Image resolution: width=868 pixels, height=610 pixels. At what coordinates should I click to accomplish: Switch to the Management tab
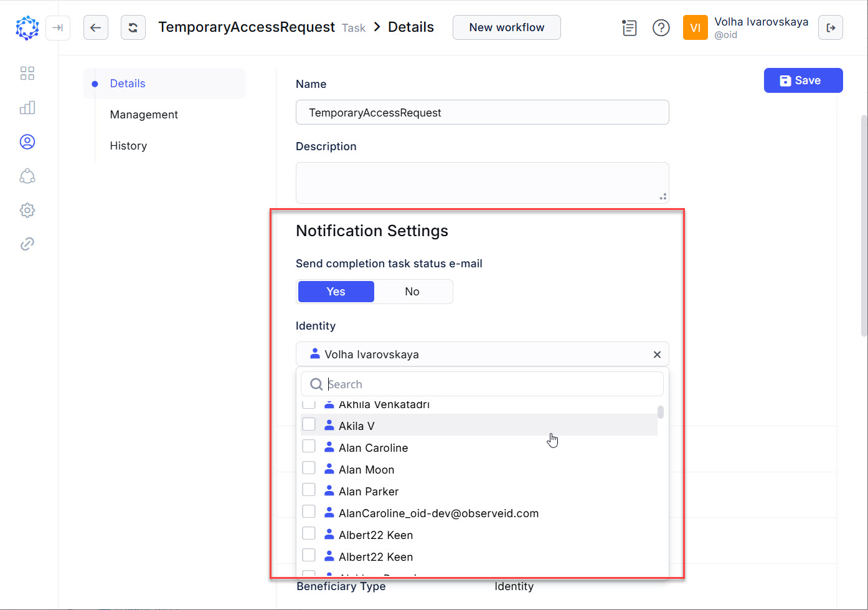144,114
